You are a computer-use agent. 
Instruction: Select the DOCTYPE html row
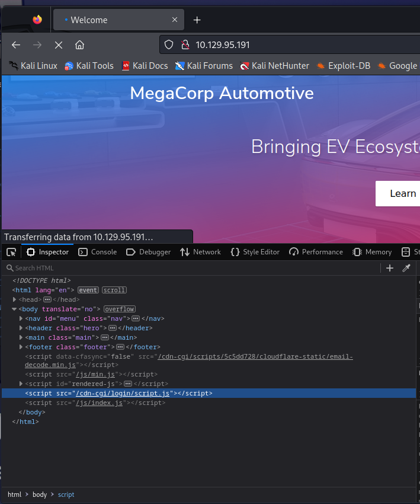pyautogui.click(x=41, y=280)
